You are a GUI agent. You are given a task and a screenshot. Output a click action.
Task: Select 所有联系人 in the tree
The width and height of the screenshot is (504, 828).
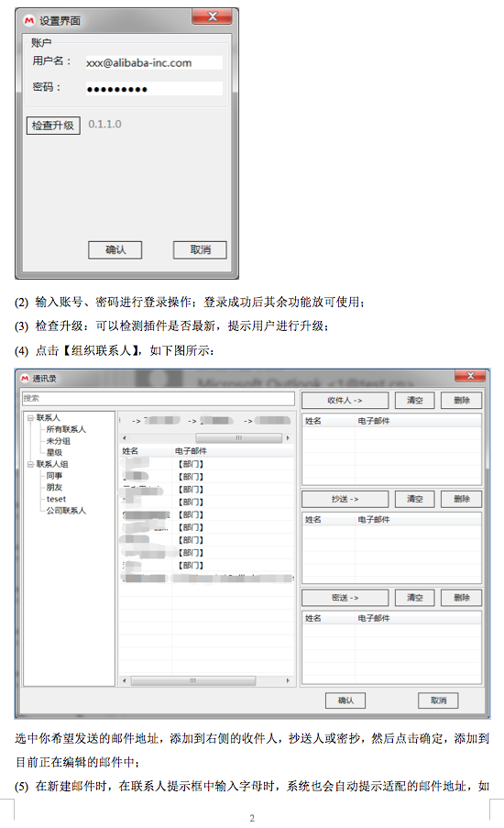66,429
